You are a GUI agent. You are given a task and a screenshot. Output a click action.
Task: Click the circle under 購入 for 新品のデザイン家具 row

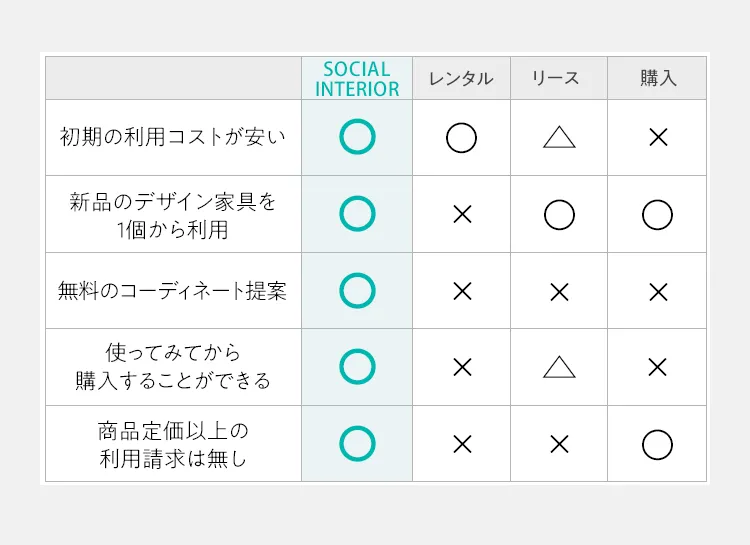click(657, 215)
